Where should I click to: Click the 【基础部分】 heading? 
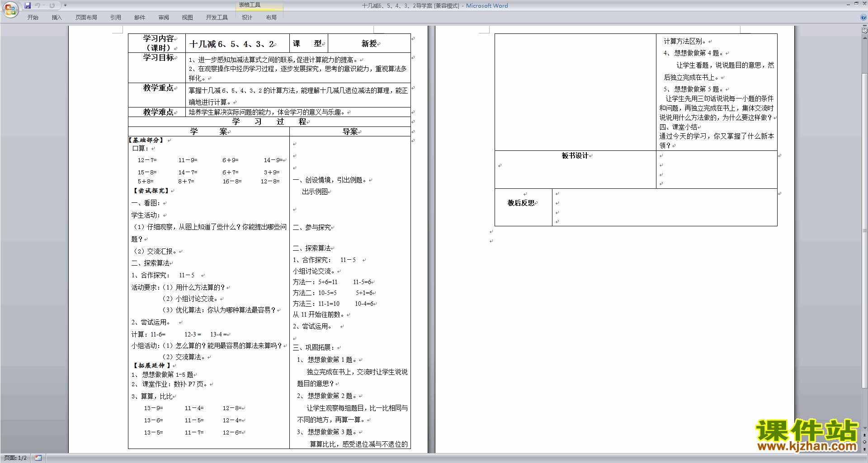[146, 140]
